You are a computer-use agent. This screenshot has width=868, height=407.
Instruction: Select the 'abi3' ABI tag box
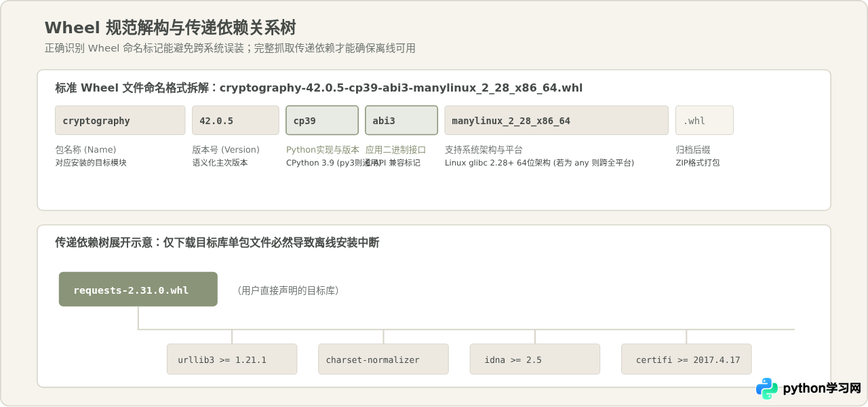click(401, 120)
